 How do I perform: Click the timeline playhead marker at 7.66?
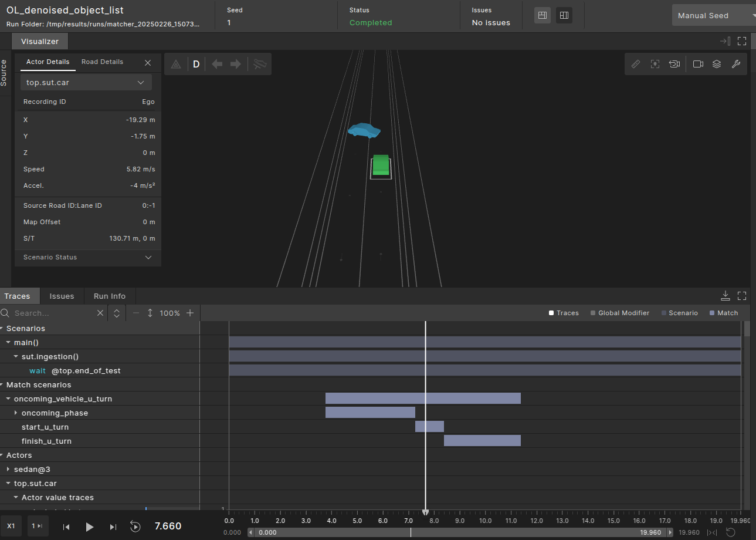pos(425,512)
